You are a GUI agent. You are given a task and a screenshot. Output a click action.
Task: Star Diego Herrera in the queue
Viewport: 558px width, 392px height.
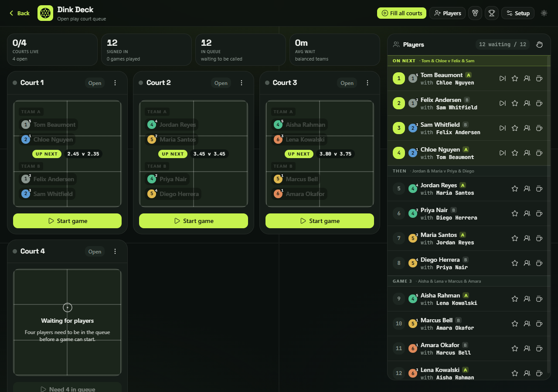(x=515, y=263)
